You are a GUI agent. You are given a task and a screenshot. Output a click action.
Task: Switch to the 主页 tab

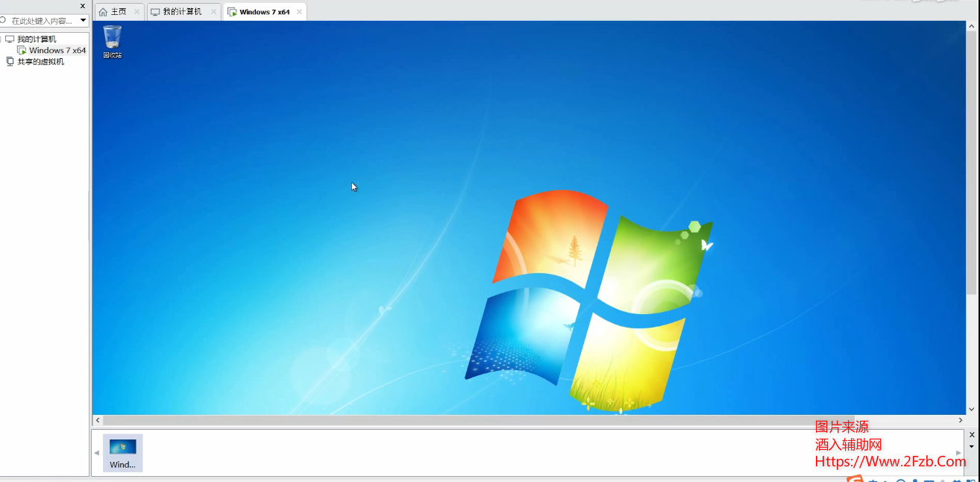click(119, 12)
